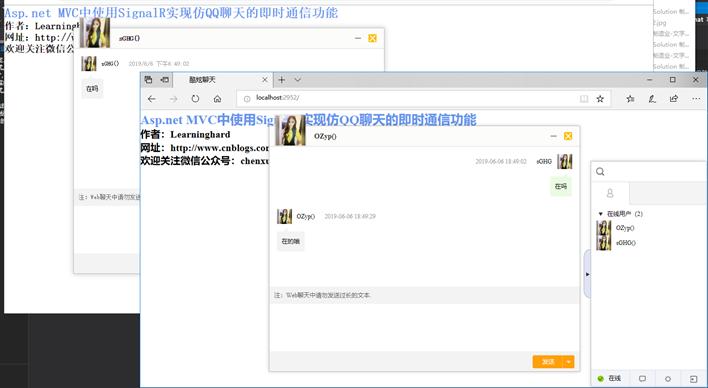The image size is (708, 388).
Task: Click the circle skin icon in bottom bar
Action: [668, 379]
